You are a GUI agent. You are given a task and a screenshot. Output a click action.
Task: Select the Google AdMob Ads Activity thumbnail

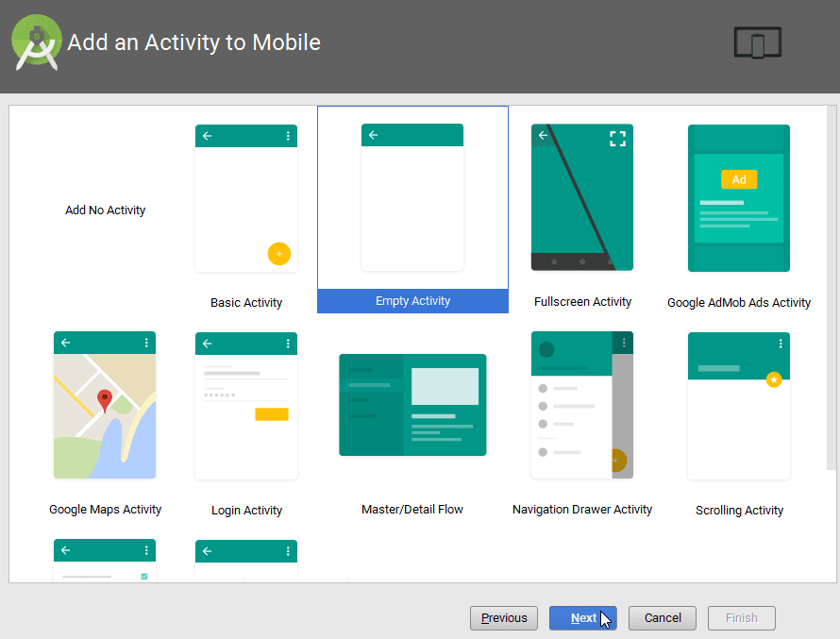(739, 198)
